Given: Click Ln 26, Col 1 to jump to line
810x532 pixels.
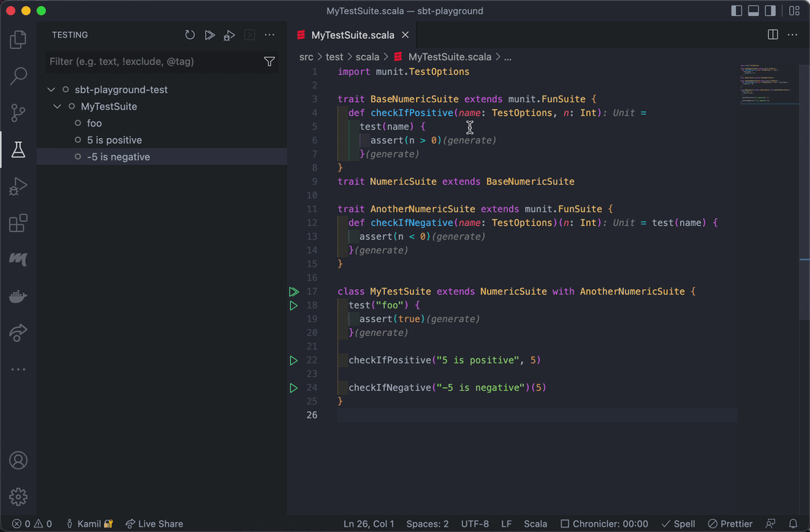Looking at the screenshot, I should (x=369, y=524).
